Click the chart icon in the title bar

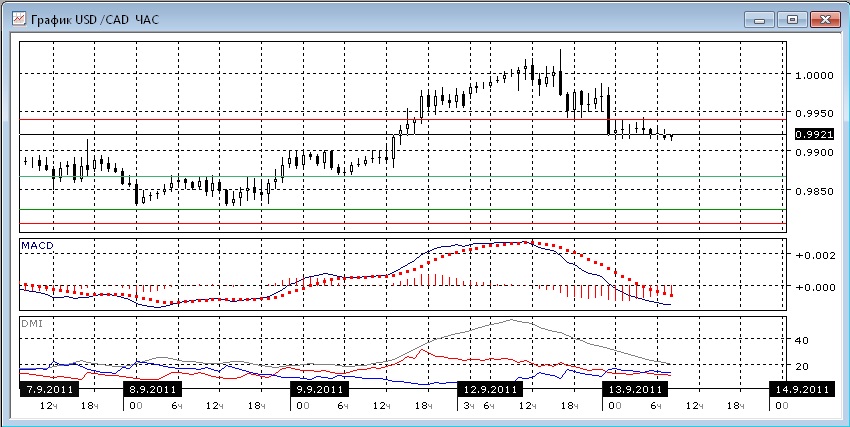pos(19,20)
